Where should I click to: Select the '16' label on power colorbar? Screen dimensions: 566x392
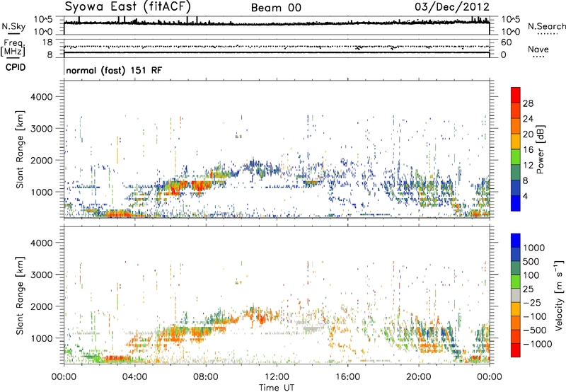click(x=528, y=150)
